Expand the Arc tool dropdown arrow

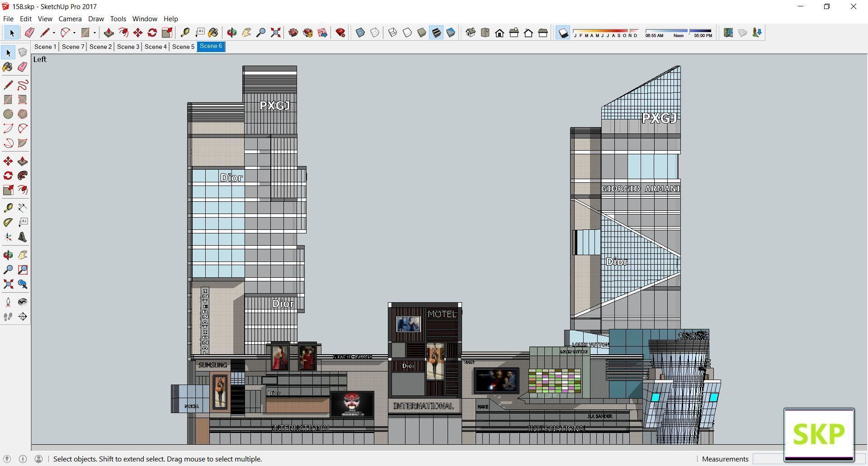74,33
